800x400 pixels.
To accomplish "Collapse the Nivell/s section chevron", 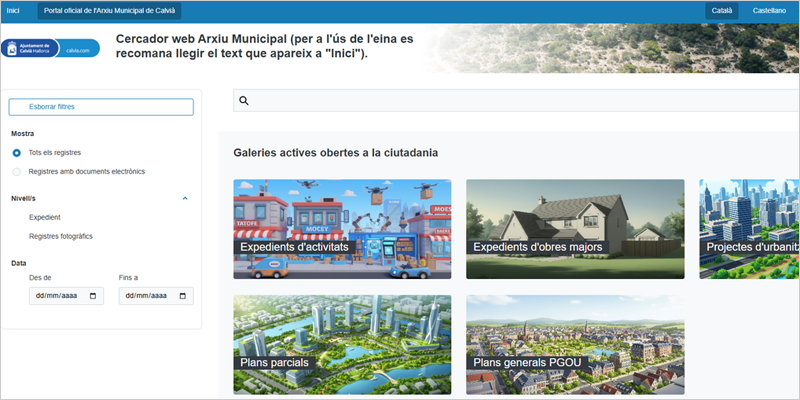I will 185,198.
